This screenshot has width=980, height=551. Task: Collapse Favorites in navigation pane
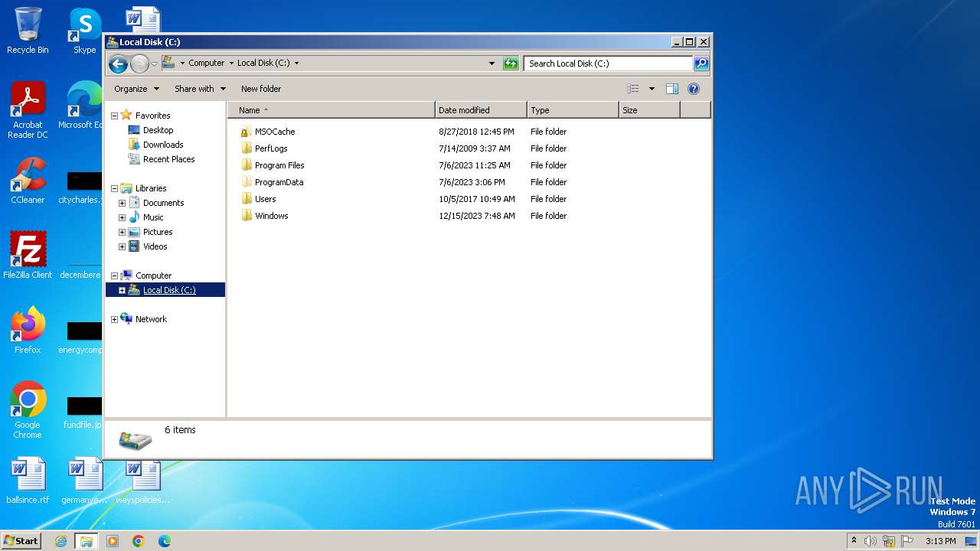pos(115,116)
